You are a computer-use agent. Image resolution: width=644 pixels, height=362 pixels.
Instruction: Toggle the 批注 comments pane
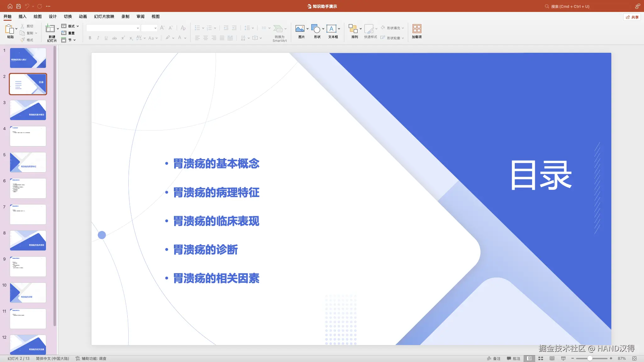coord(514,359)
